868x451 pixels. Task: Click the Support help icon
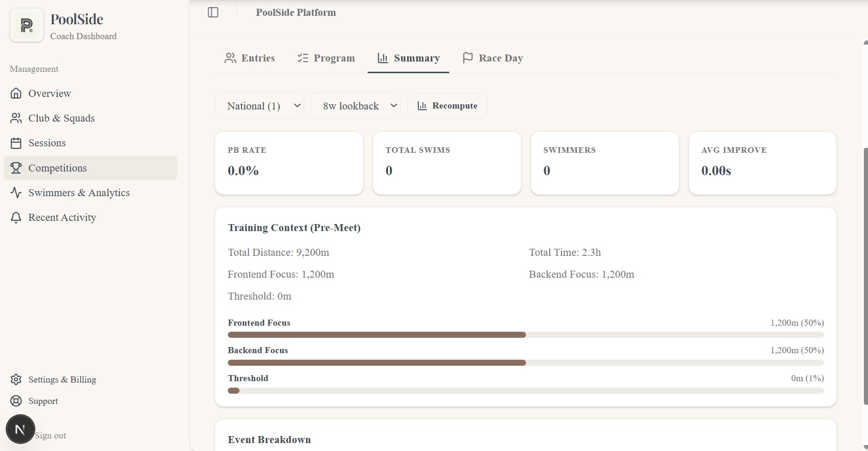tap(16, 401)
